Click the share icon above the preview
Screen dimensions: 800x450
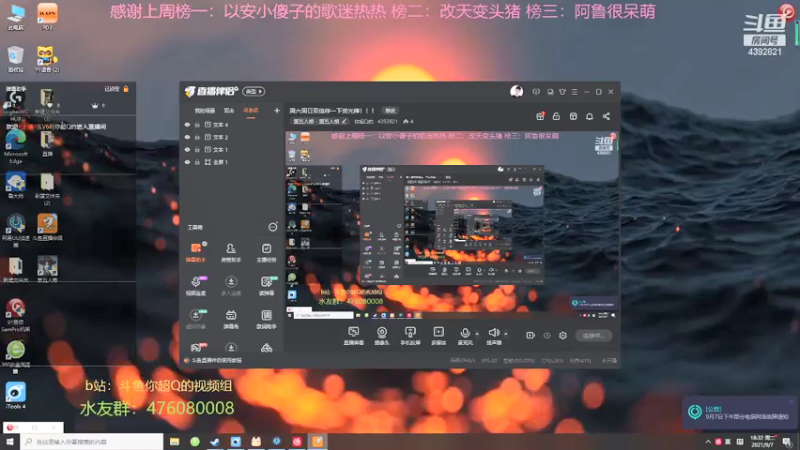click(x=606, y=116)
